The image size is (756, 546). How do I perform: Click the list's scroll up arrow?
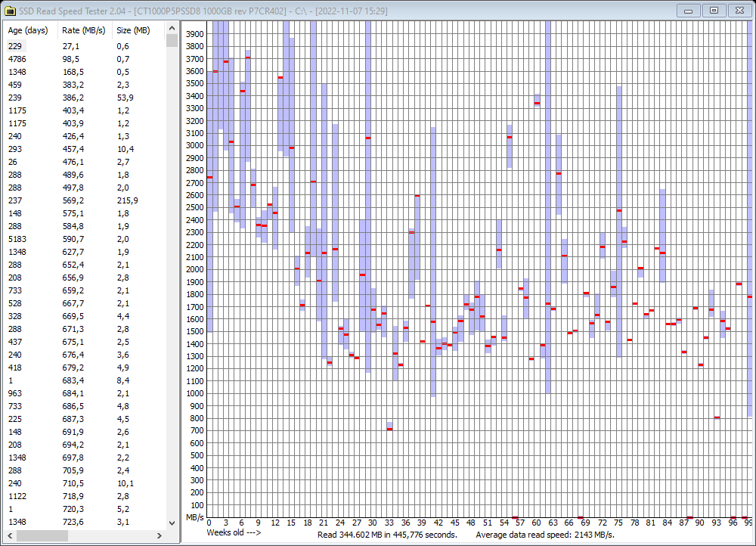coord(172,29)
